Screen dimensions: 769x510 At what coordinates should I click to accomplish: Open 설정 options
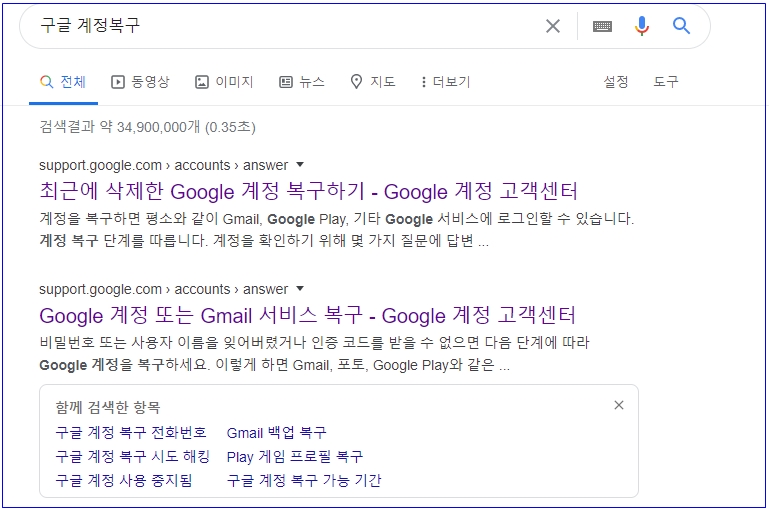615,82
